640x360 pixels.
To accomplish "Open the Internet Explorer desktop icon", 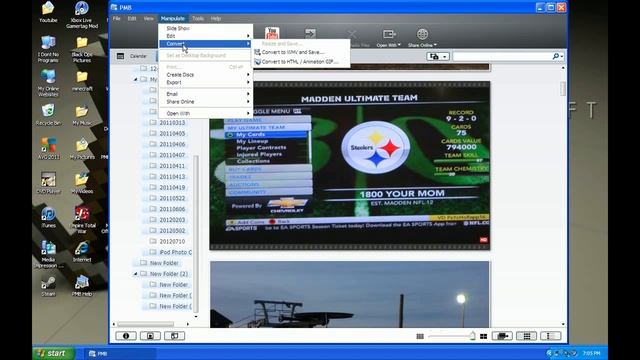I will 82,251.
